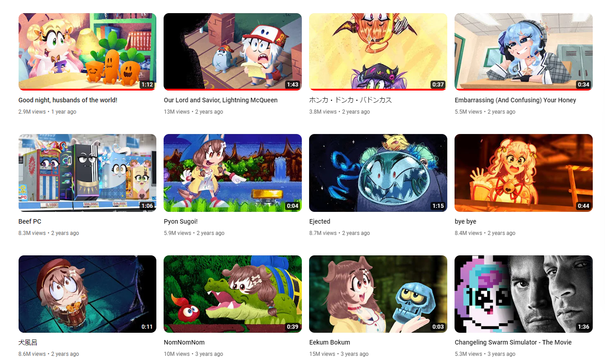605x364 pixels.
Task: Click the 'bye bye' title link
Action: click(465, 221)
